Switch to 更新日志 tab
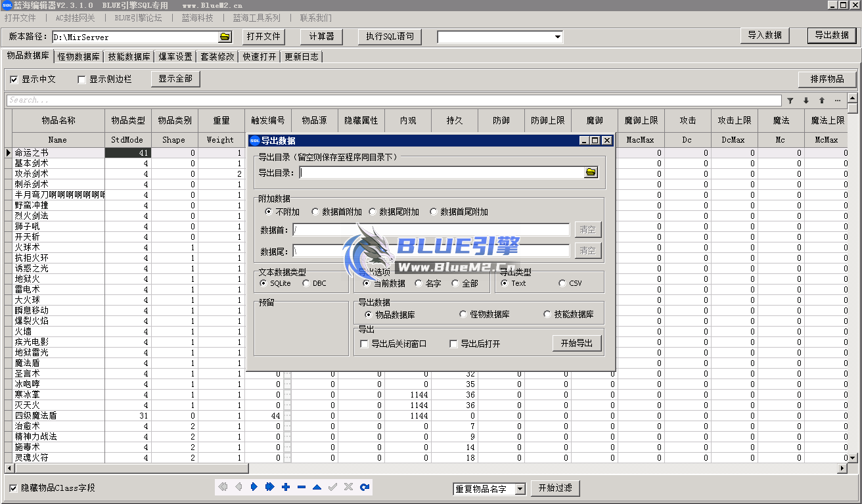The image size is (862, 504). coord(302,57)
